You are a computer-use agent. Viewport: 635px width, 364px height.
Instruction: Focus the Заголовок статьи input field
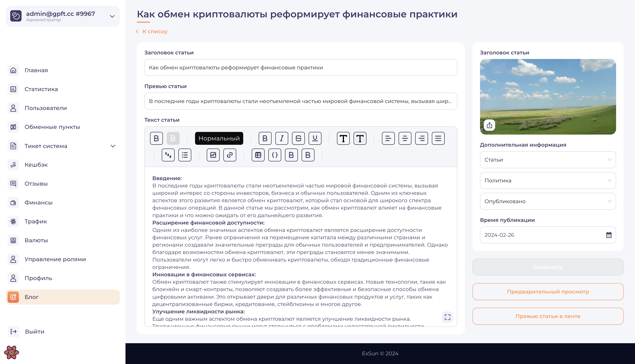[x=301, y=67]
